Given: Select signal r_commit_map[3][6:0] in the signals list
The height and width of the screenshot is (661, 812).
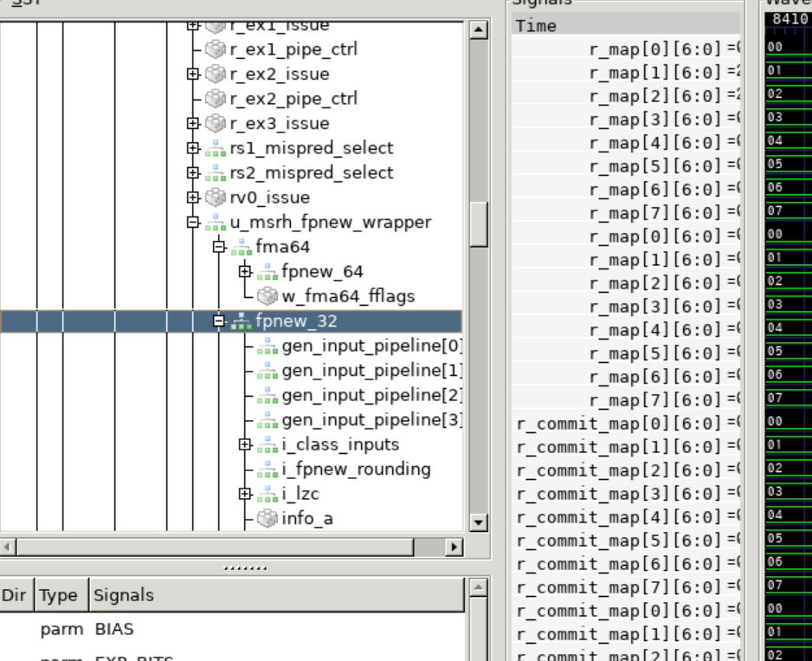Looking at the screenshot, I should coord(619,494).
